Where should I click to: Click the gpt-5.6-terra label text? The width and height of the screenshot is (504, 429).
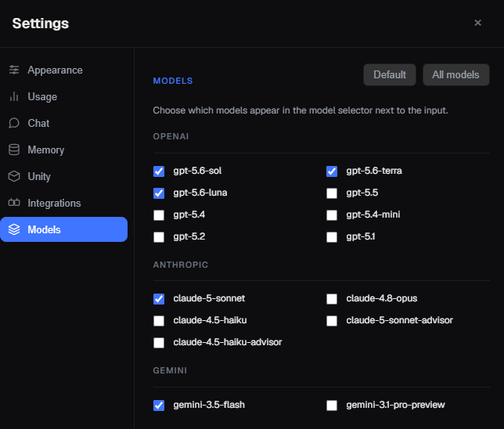pos(374,171)
